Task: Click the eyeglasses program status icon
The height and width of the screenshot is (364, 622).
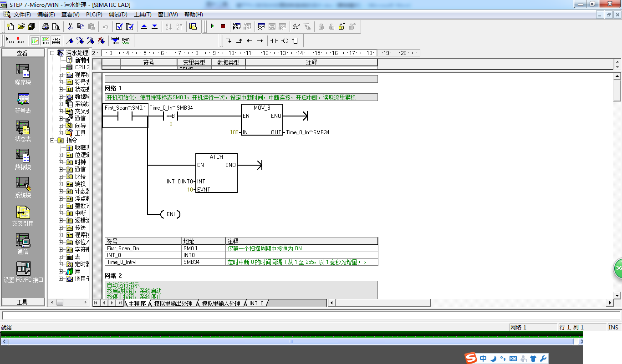Action: tap(296, 26)
